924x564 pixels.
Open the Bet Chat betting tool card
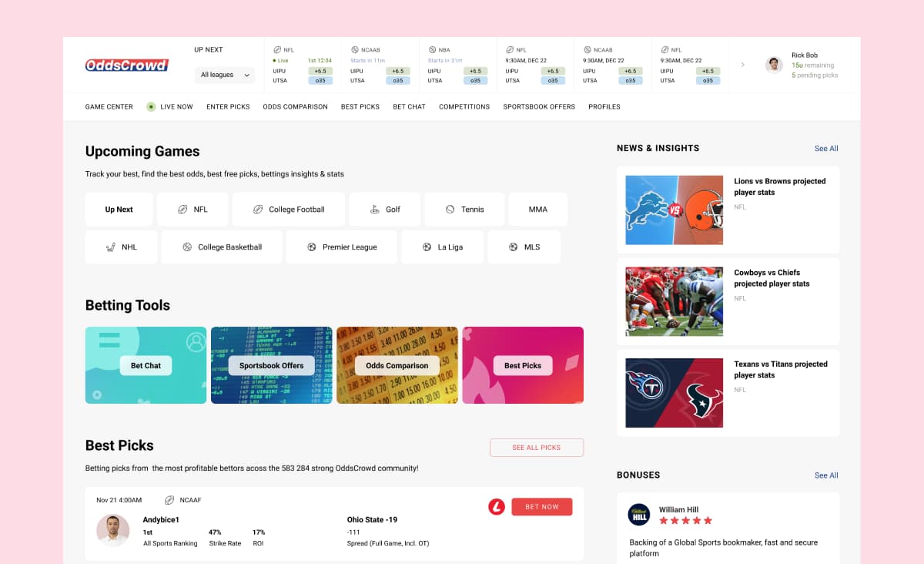click(146, 365)
